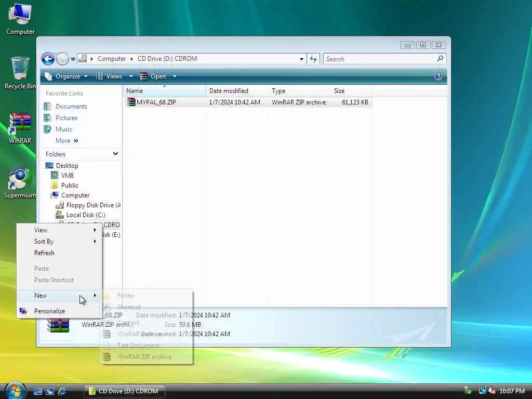Expand the Open button dropdown arrow
Screen dimensions: 532x399
pos(175,76)
